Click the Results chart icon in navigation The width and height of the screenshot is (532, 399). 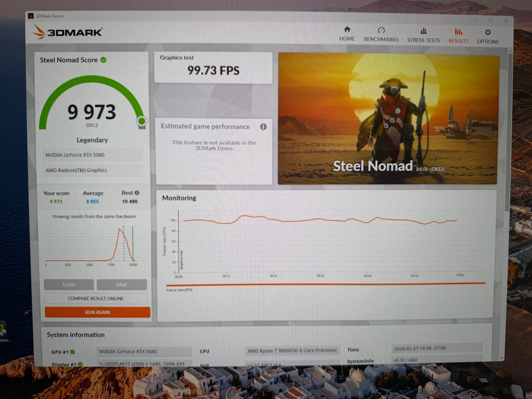(458, 32)
